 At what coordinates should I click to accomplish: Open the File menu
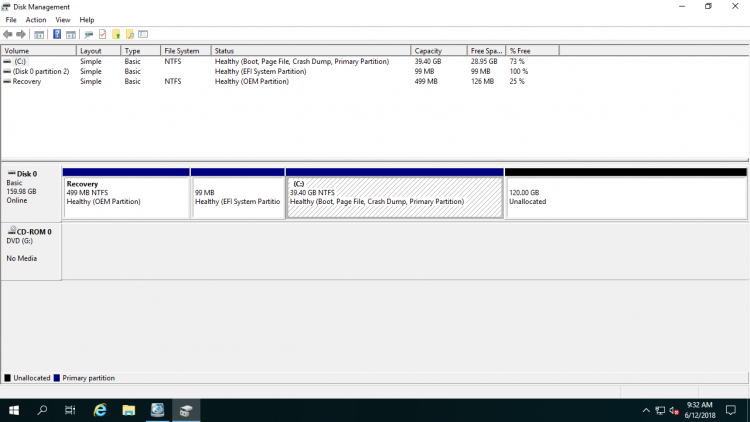[x=11, y=20]
